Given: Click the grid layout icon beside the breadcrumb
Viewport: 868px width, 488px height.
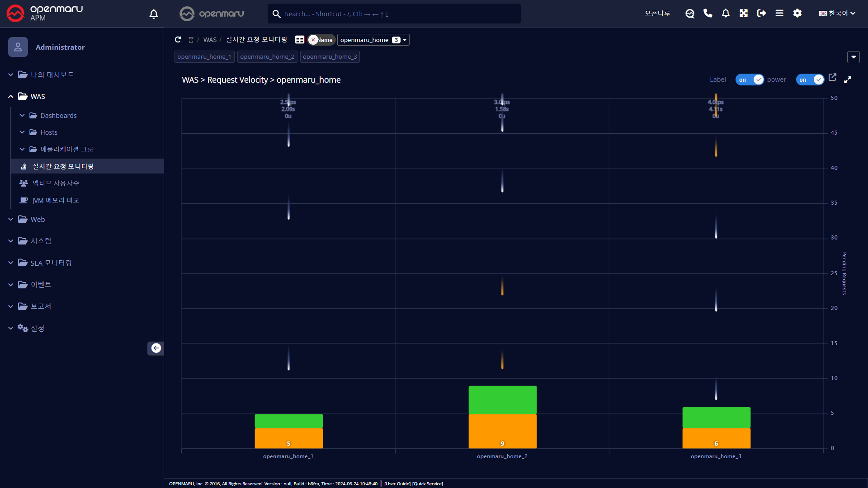Looking at the screenshot, I should click(299, 40).
